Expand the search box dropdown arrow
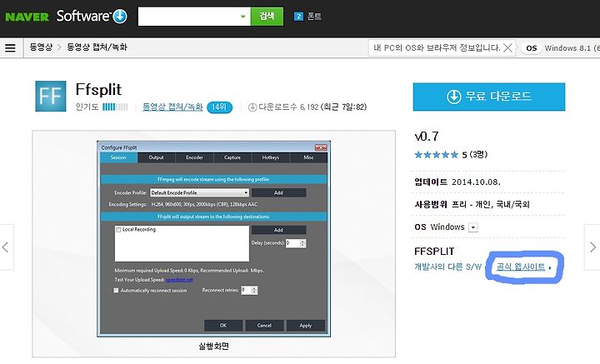The width and height of the screenshot is (600, 364). click(x=243, y=17)
